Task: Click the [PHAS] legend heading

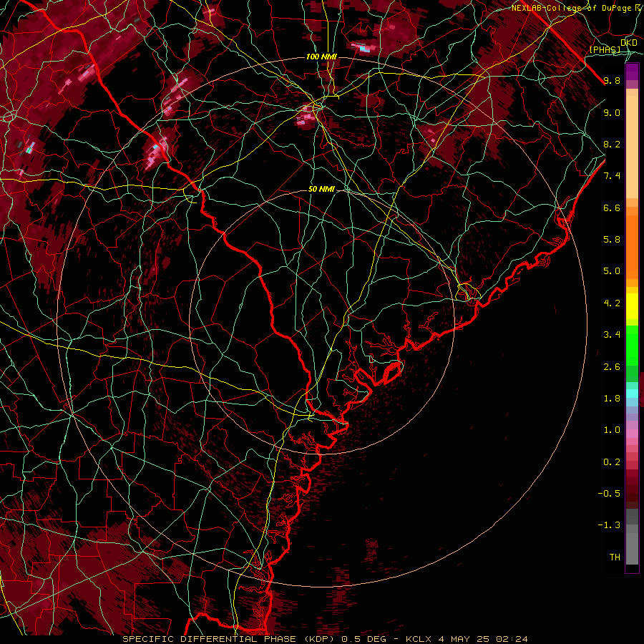Action: [605, 49]
